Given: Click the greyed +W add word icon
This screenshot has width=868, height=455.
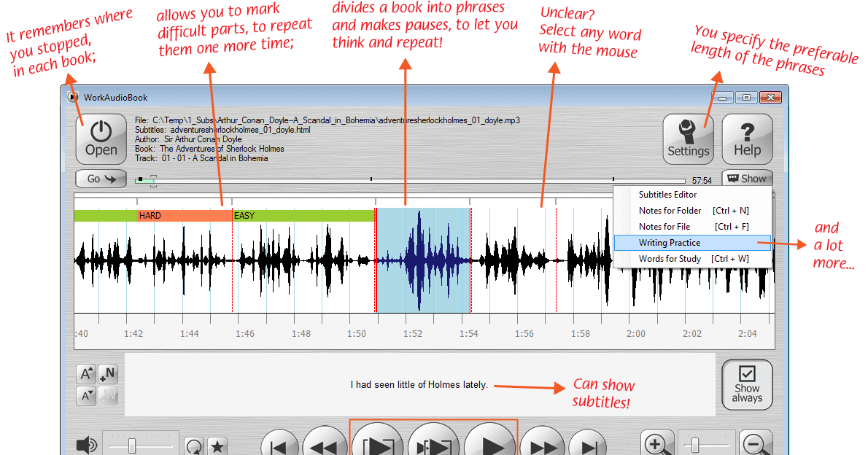Looking at the screenshot, I should 108,396.
